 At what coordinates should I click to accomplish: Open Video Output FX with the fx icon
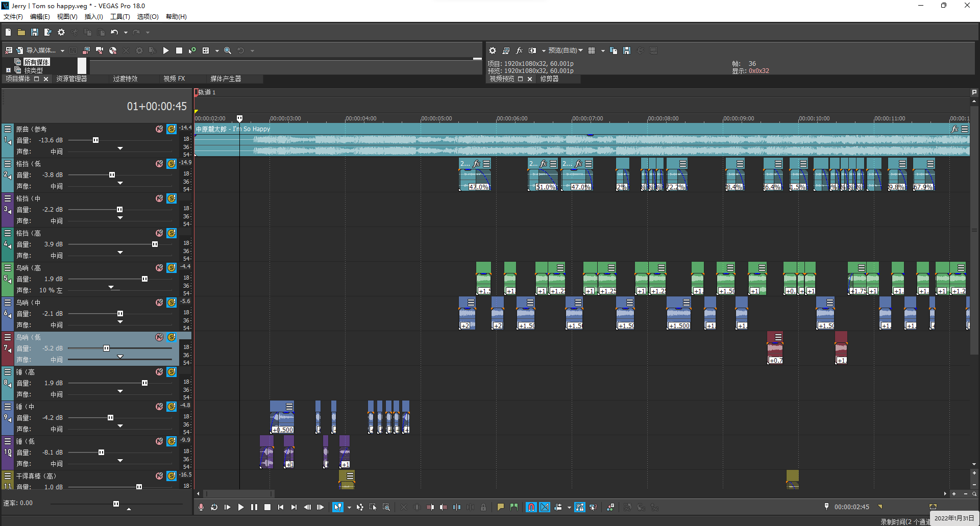519,51
